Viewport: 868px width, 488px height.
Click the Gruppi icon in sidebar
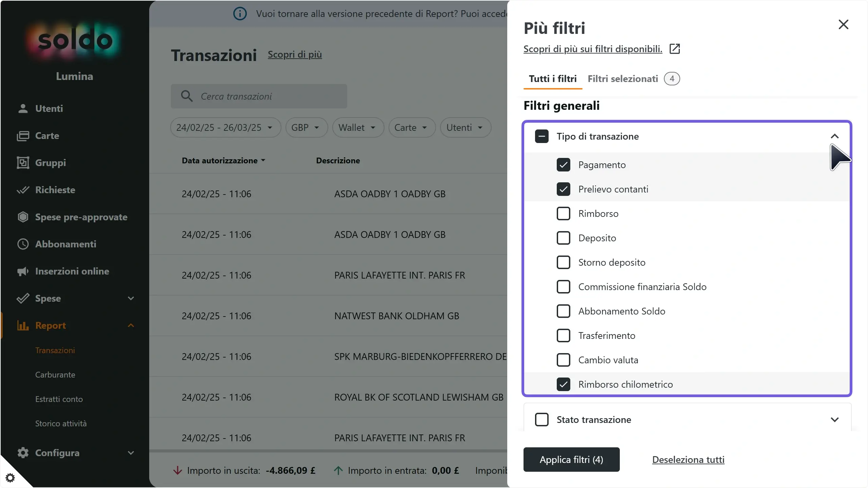(23, 163)
